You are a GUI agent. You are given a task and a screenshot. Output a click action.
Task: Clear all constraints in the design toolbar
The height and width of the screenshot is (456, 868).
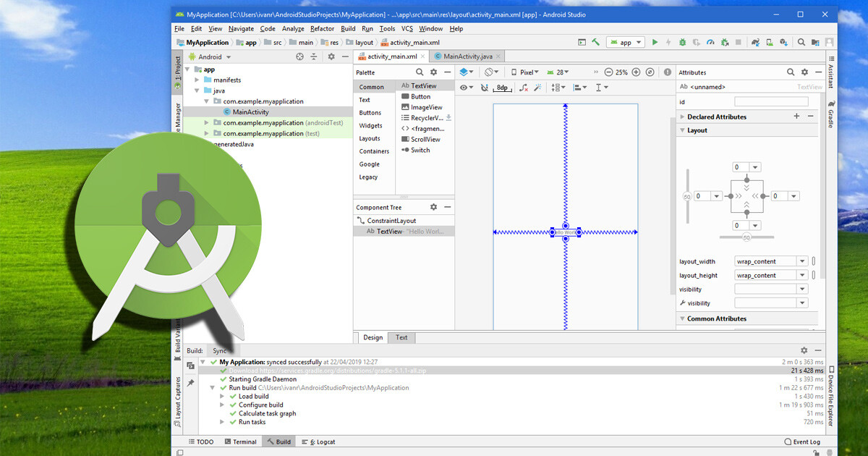click(522, 88)
